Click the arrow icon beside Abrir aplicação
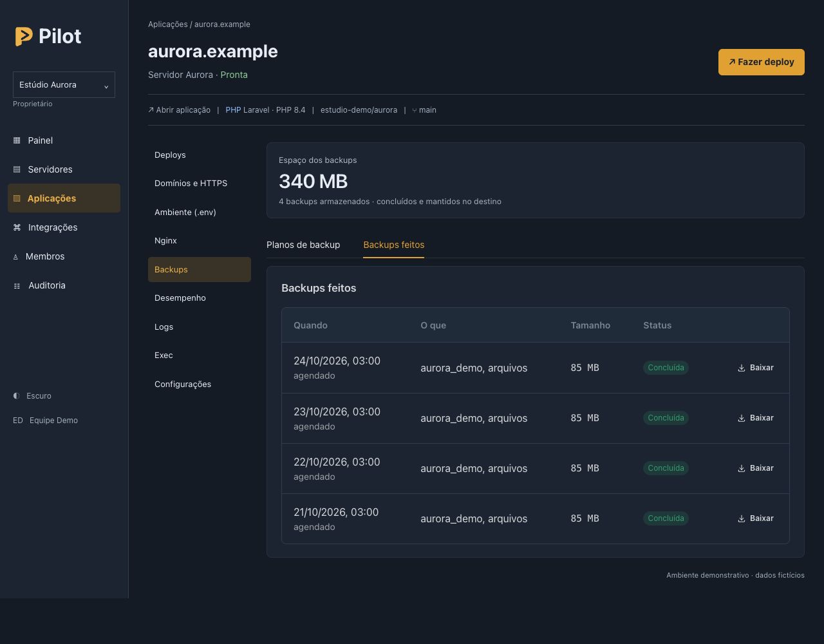 [151, 110]
